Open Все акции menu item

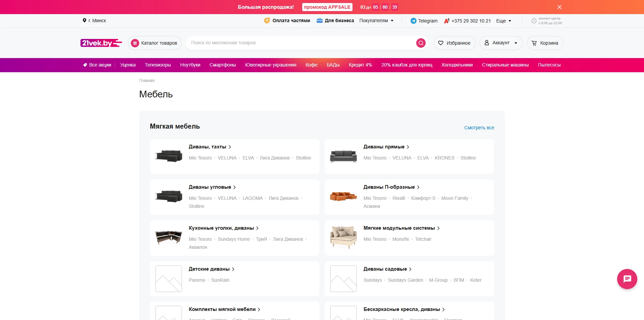click(x=97, y=65)
